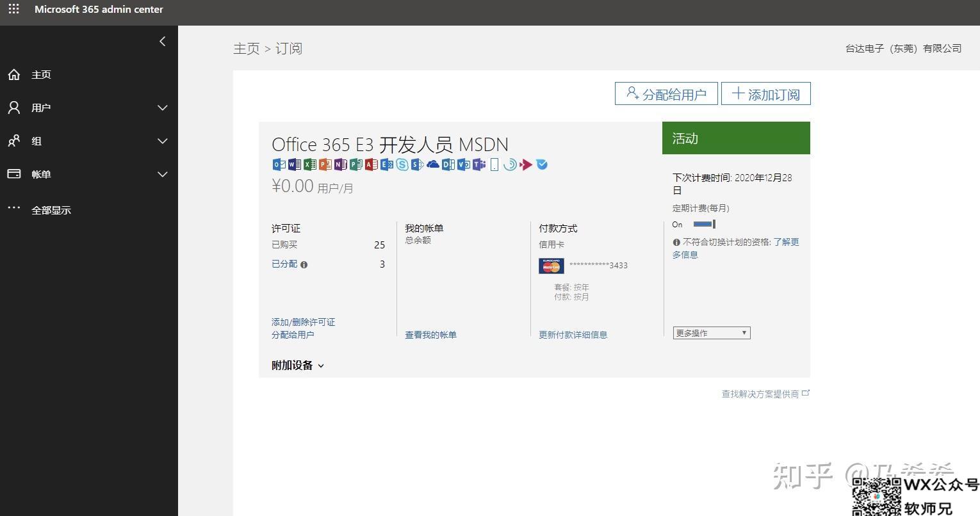This screenshot has height=516, width=980.
Task: Expand the 帐单 menu chevron
Action: pyautogui.click(x=163, y=174)
